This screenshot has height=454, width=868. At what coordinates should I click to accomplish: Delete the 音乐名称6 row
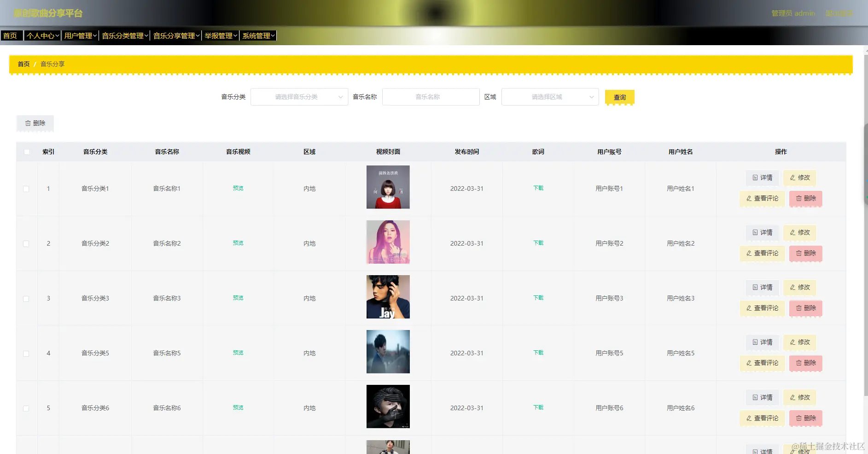coord(806,419)
